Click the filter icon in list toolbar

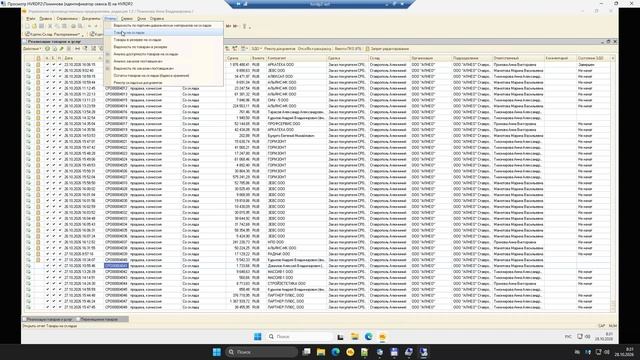pos(85,49)
